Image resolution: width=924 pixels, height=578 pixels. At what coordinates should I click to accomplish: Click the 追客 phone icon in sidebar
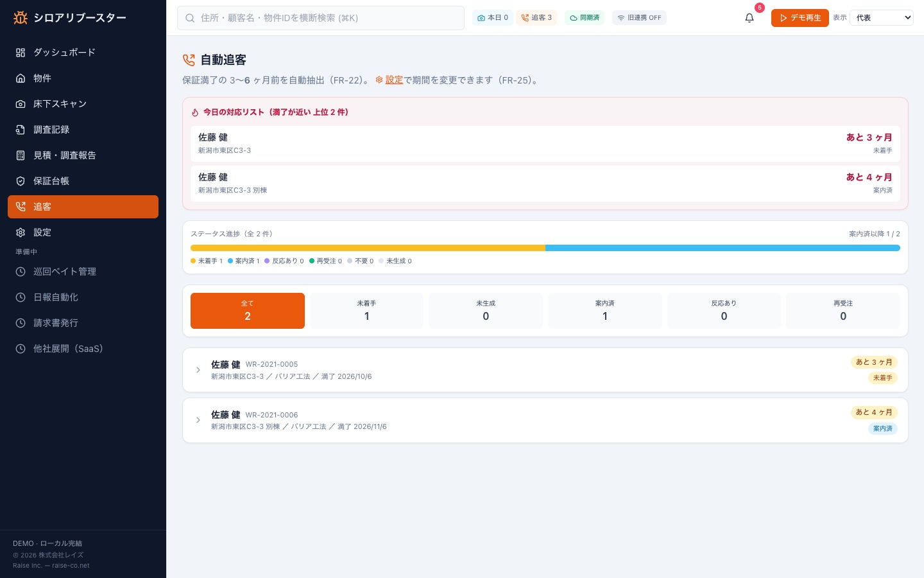tap(21, 207)
